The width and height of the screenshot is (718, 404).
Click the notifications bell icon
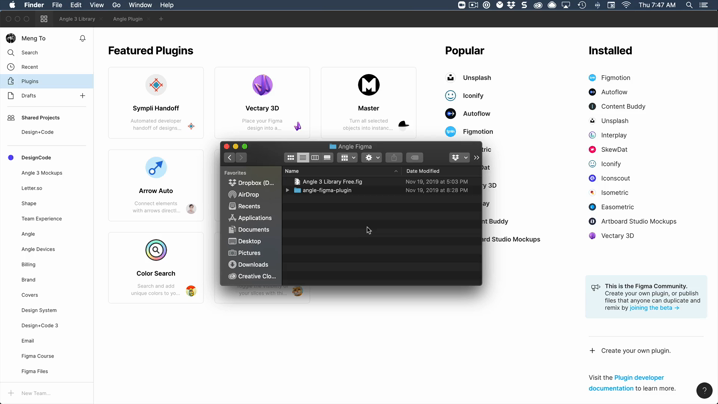pyautogui.click(x=82, y=38)
